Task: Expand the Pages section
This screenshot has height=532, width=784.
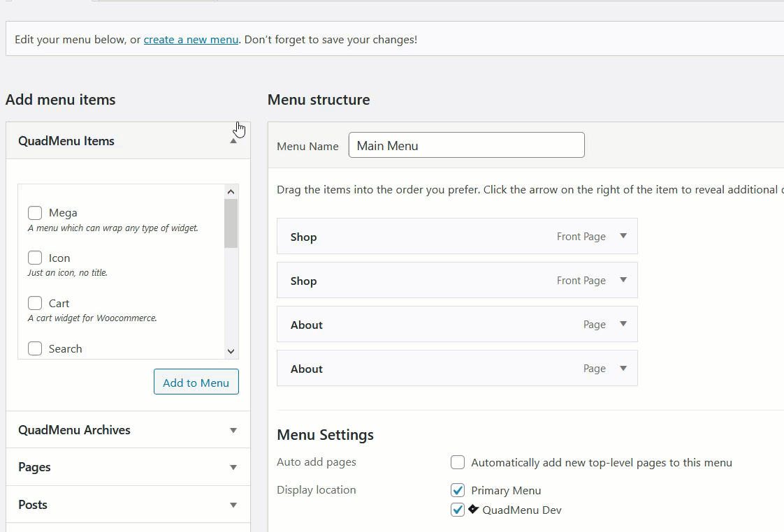Action: click(233, 468)
